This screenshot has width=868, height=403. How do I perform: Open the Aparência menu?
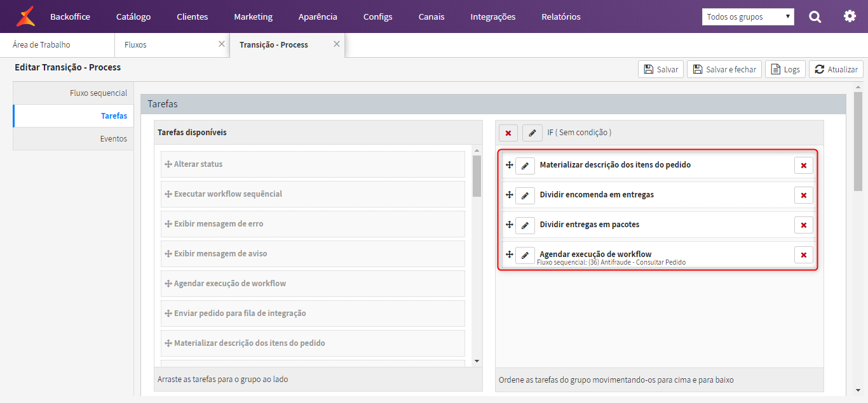[x=318, y=17]
